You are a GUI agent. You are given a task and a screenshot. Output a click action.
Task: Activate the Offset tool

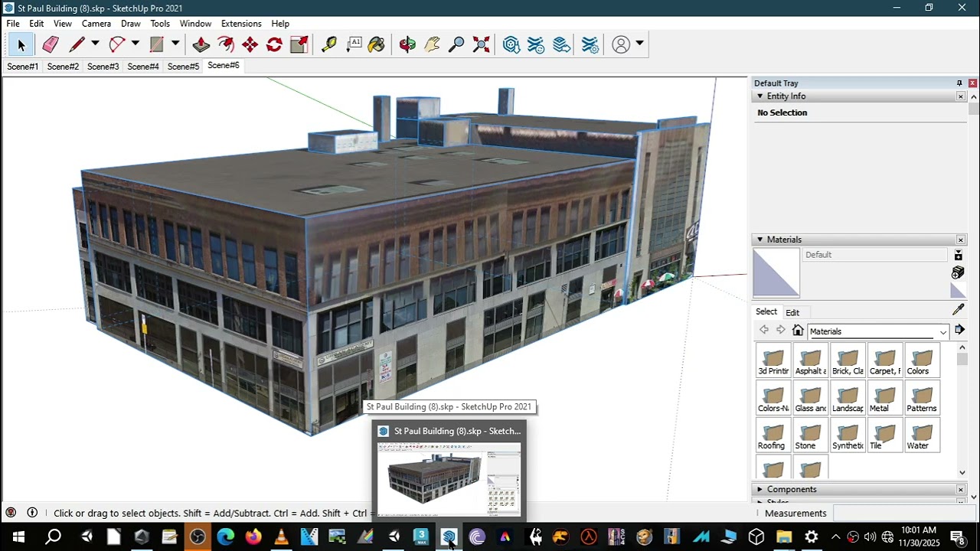coord(225,45)
